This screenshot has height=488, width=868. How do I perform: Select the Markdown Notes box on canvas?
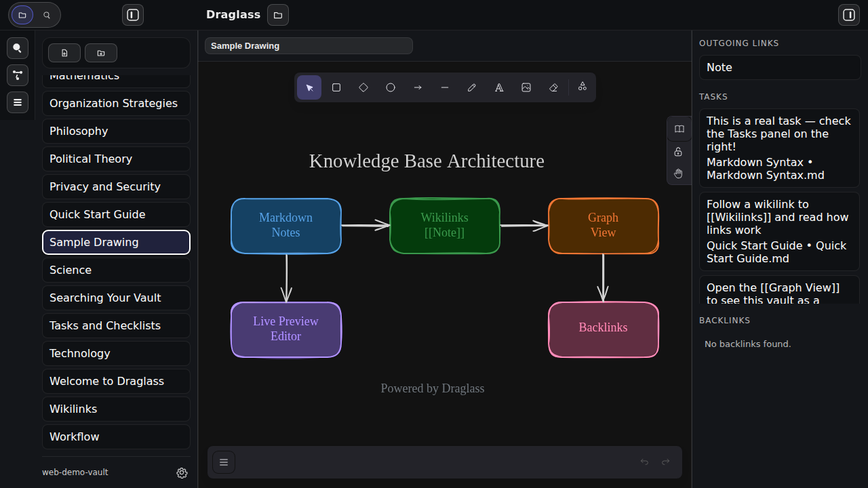[286, 226]
